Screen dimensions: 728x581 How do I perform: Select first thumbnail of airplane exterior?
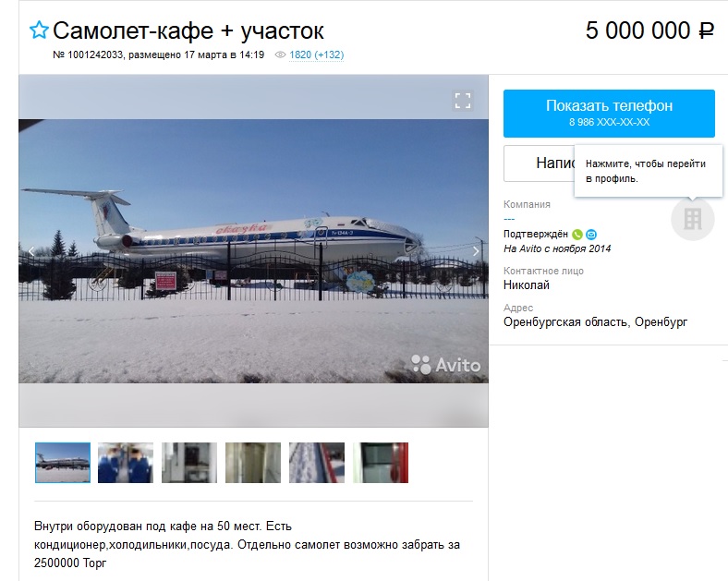click(63, 463)
